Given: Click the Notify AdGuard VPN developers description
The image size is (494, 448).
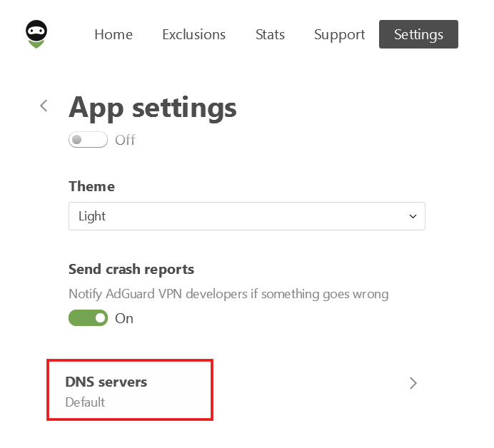Looking at the screenshot, I should [228, 293].
